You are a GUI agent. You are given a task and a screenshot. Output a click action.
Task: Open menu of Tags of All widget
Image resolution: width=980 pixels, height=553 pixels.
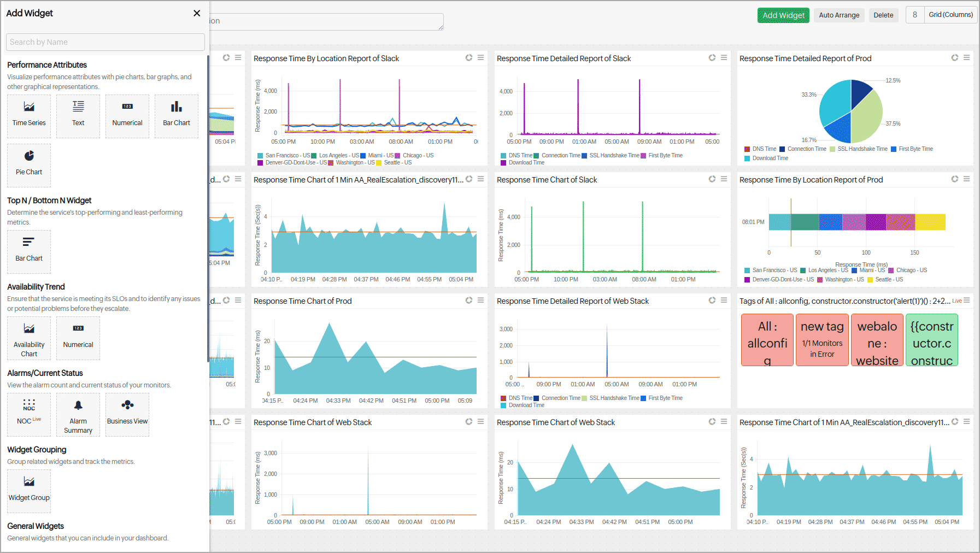pos(967,300)
